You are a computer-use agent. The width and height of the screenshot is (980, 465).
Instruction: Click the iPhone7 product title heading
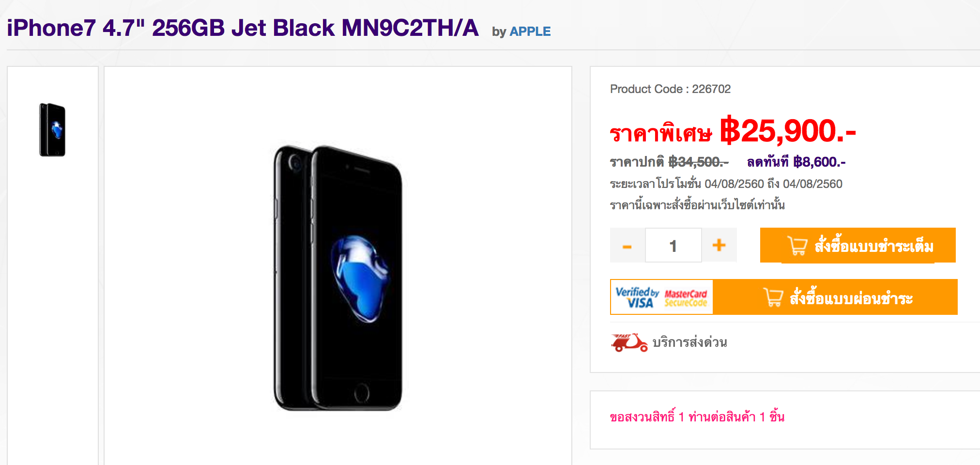[243, 28]
